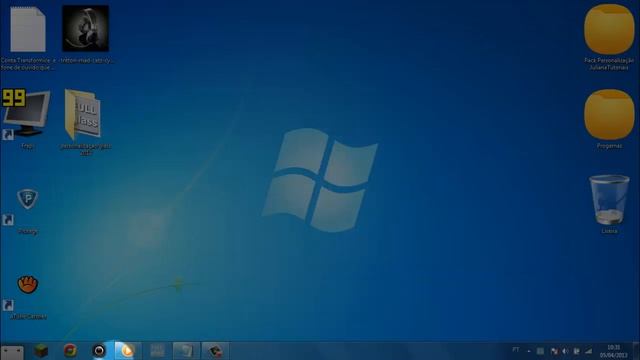Image resolution: width=640 pixels, height=360 pixels.
Task: Launch the Fraps shortcut with 99 monitor
Action: click(26, 113)
